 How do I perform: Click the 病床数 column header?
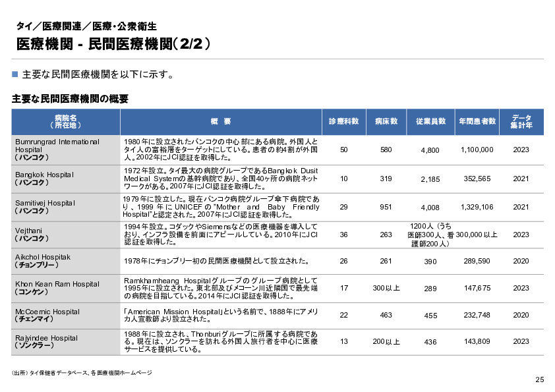387,121
